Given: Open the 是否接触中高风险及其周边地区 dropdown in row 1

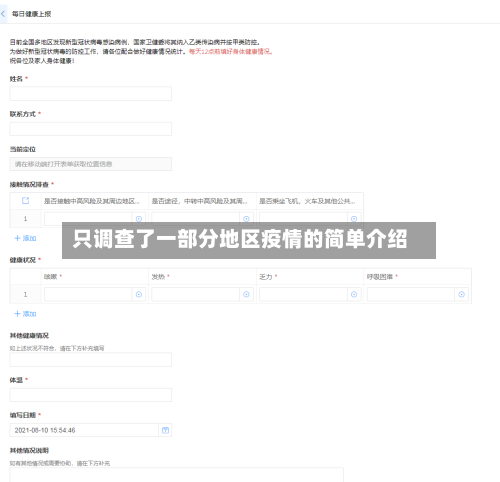Looking at the screenshot, I should click(139, 219).
